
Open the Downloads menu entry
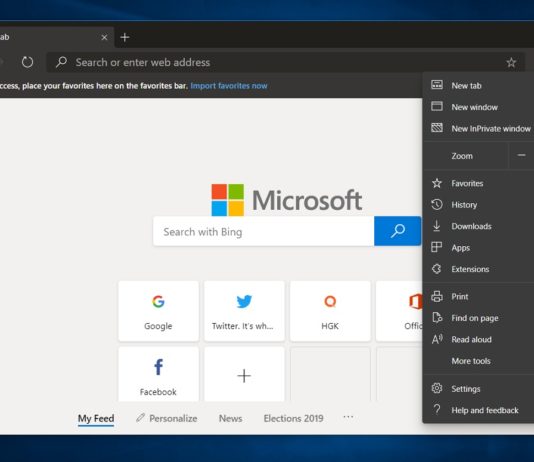tap(478, 226)
